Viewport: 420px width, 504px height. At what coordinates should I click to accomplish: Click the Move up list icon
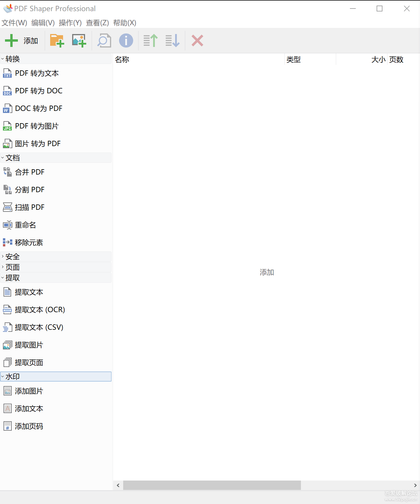[150, 40]
